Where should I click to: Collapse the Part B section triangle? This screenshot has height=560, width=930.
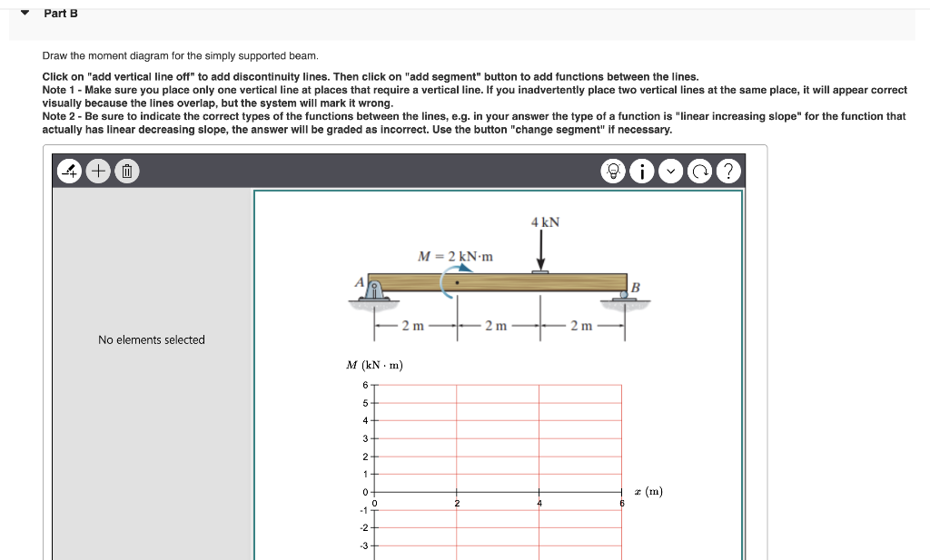25,13
